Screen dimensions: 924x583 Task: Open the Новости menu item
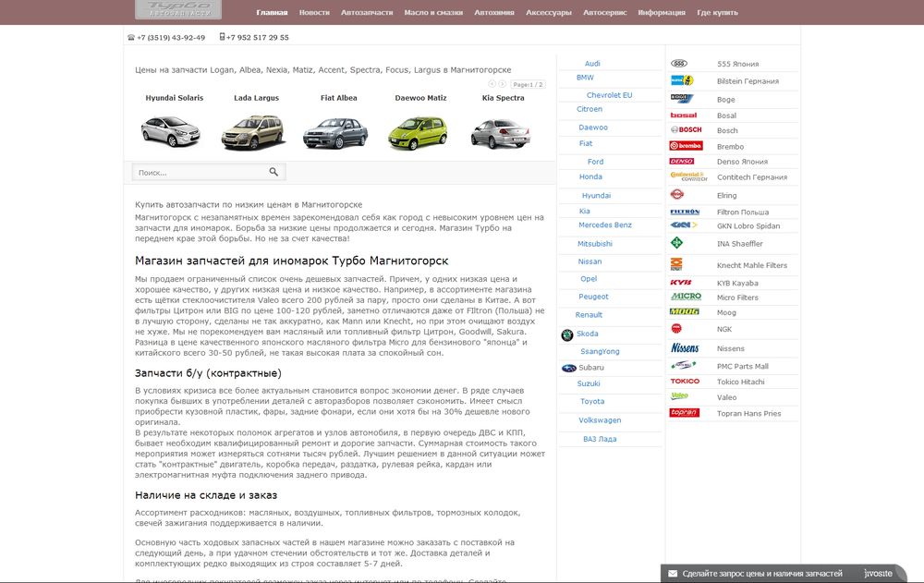[x=314, y=12]
